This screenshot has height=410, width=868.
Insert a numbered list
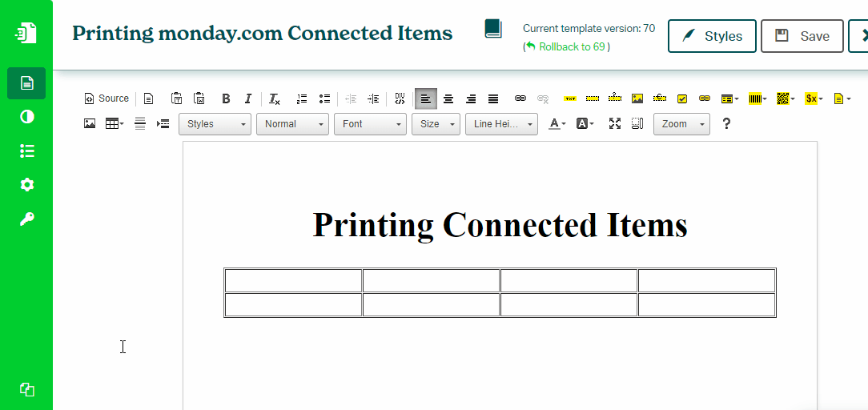(x=302, y=99)
